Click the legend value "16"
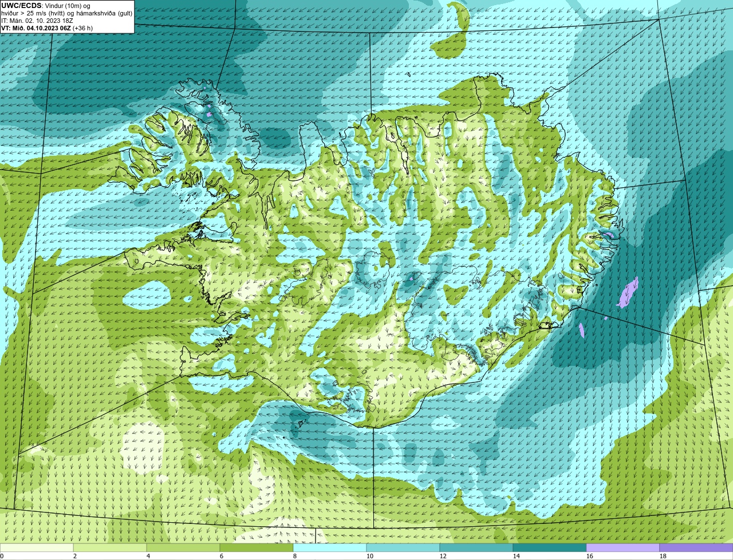Image resolution: width=733 pixels, height=560 pixels. click(x=590, y=556)
